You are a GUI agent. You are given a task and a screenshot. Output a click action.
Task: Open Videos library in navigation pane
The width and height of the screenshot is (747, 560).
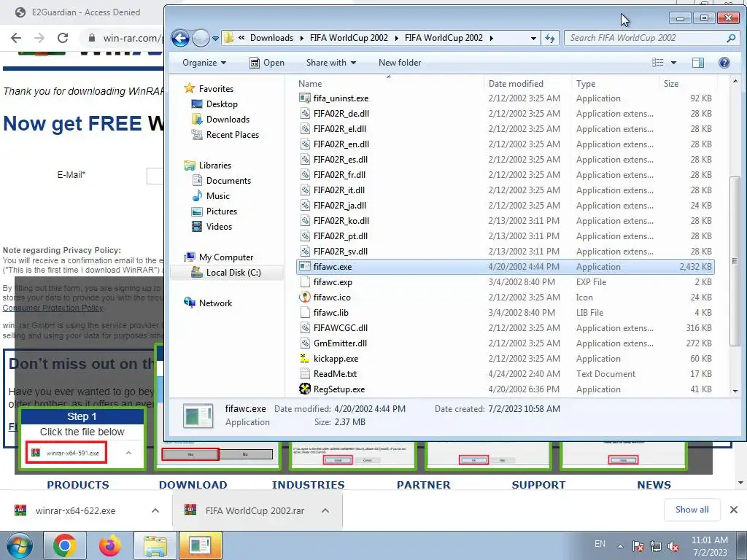(219, 227)
